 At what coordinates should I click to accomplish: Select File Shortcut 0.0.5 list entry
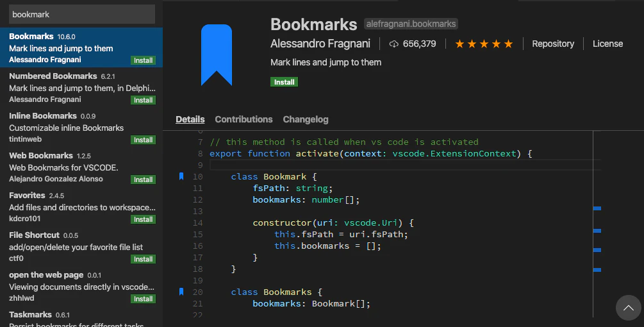(81, 246)
